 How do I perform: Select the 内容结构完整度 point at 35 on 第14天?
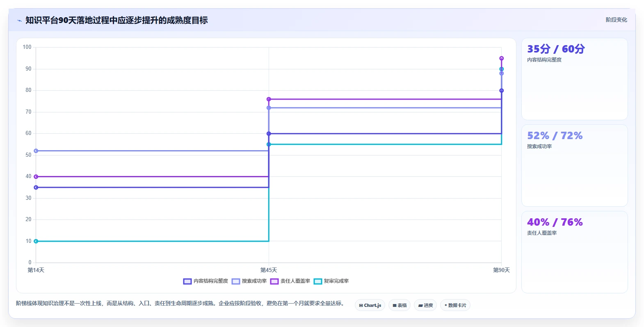click(36, 188)
